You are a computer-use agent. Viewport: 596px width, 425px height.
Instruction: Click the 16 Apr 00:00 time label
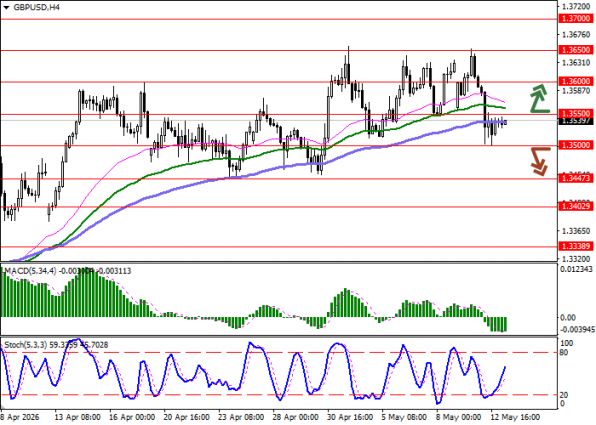132,417
